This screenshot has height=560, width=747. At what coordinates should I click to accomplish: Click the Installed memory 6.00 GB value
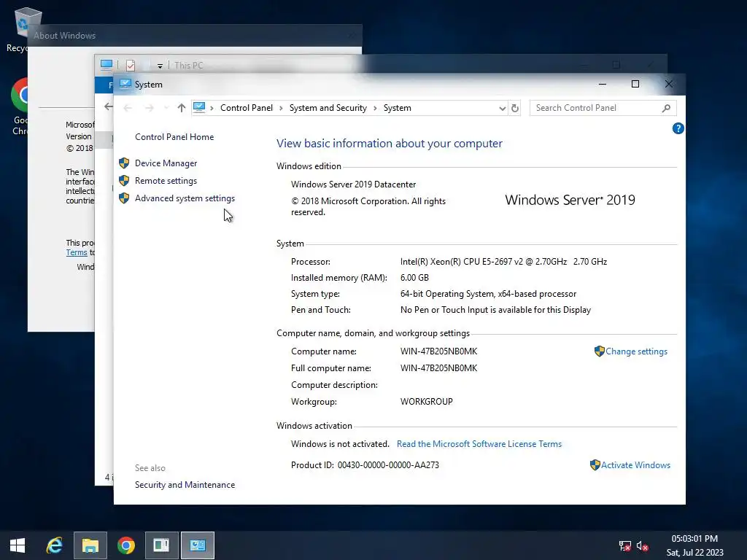pyautogui.click(x=414, y=278)
